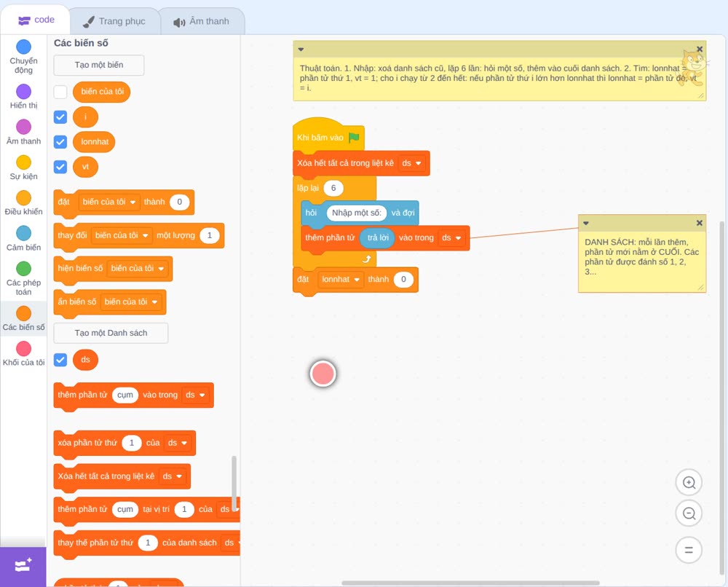The width and height of the screenshot is (728, 587).
Task: Open the Sự kiện block category
Action: point(24,168)
